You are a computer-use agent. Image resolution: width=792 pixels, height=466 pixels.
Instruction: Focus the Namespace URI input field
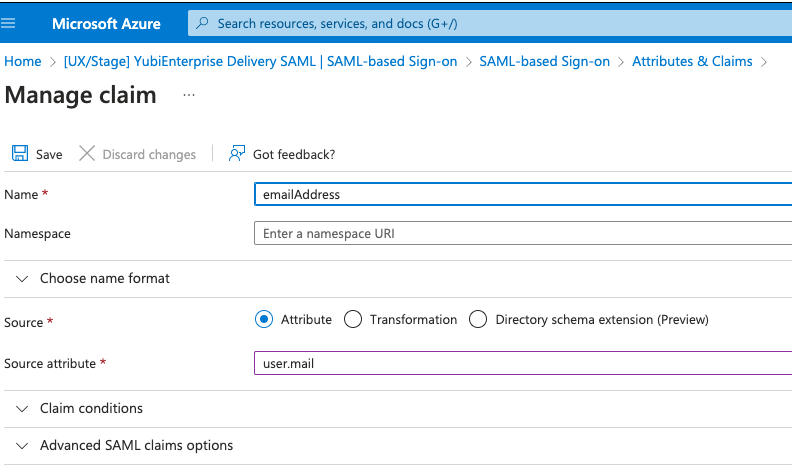523,233
